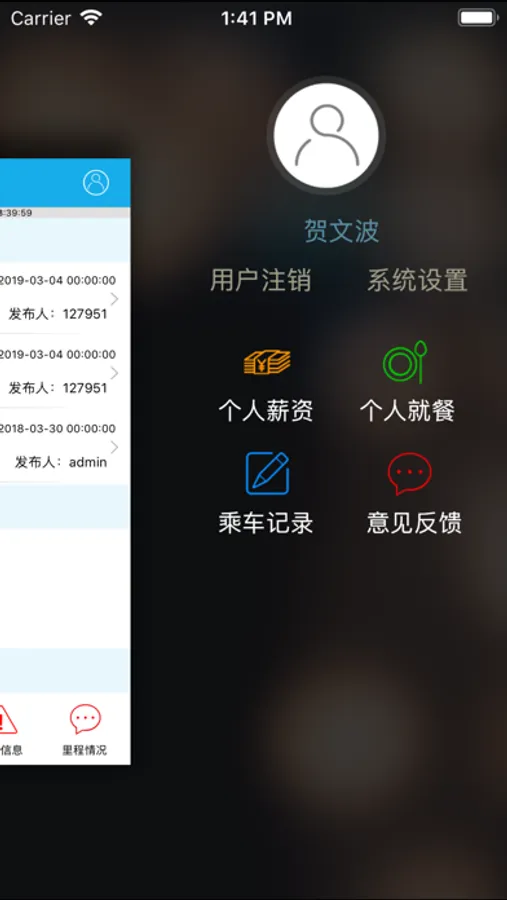Open 个人就餐 plate and spoon icon
Image resolution: width=507 pixels, height=900 pixels.
pyautogui.click(x=405, y=362)
